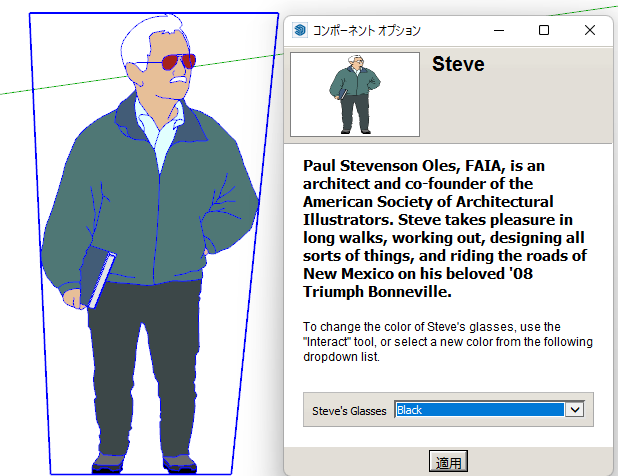This screenshot has width=618, height=476.
Task: Click the "Steve" heading in the dialog
Action: [458, 65]
